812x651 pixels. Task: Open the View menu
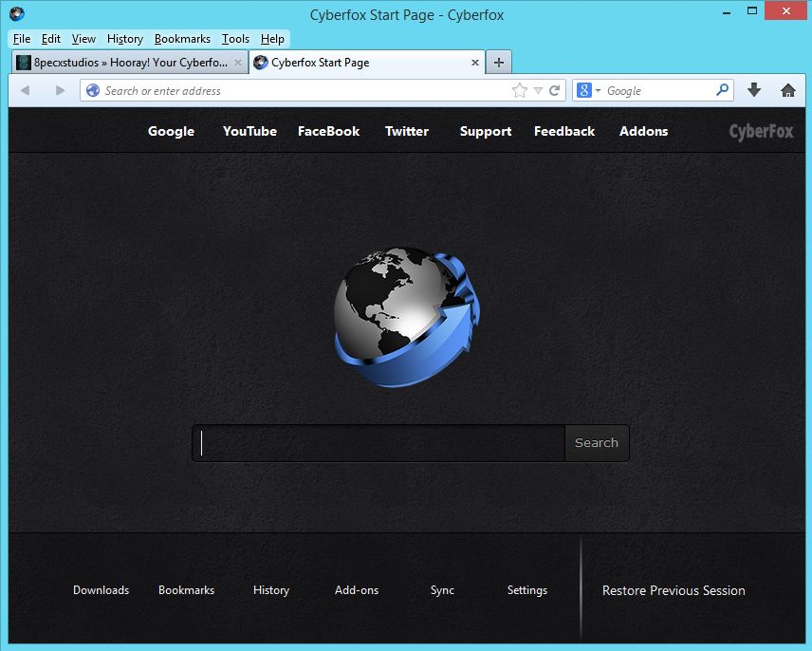(x=83, y=39)
